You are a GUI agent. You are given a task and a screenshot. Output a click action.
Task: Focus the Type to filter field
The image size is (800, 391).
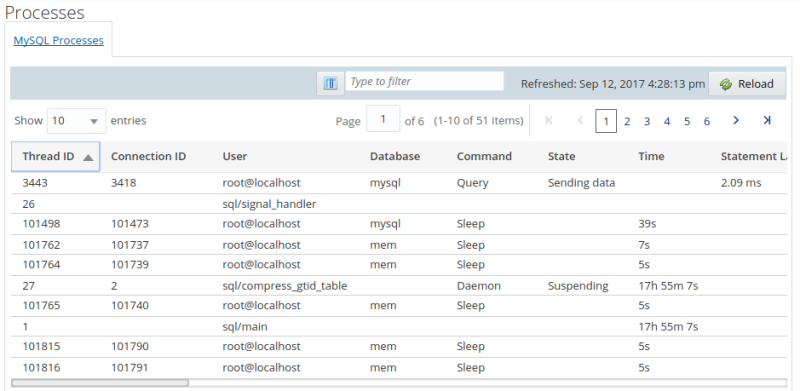tap(424, 81)
